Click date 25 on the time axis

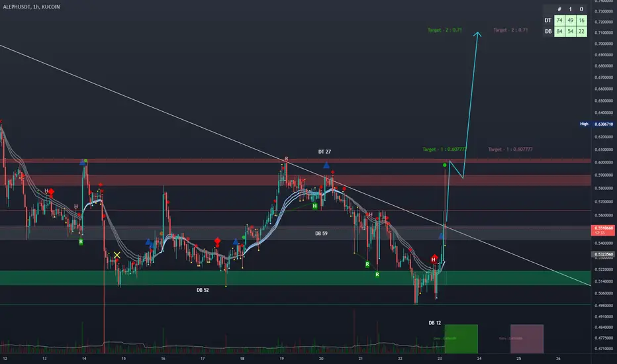click(x=518, y=359)
